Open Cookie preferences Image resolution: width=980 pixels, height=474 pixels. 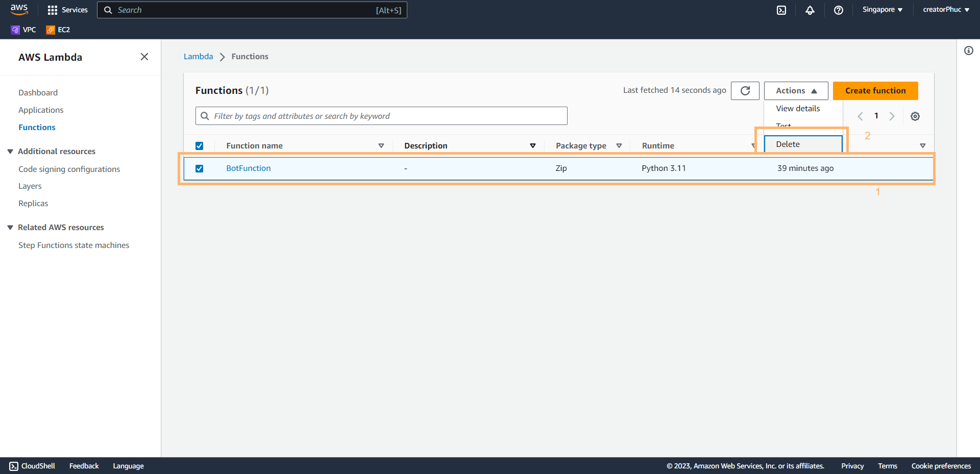click(941, 466)
